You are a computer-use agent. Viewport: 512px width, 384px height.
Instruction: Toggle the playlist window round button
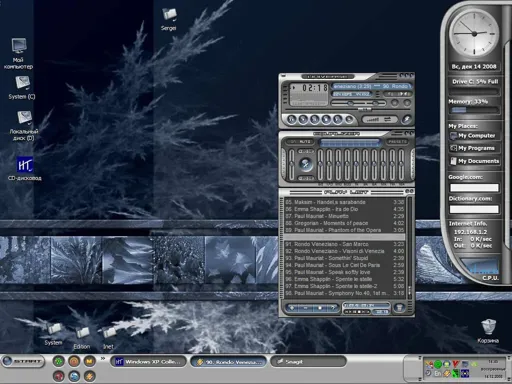(x=406, y=103)
